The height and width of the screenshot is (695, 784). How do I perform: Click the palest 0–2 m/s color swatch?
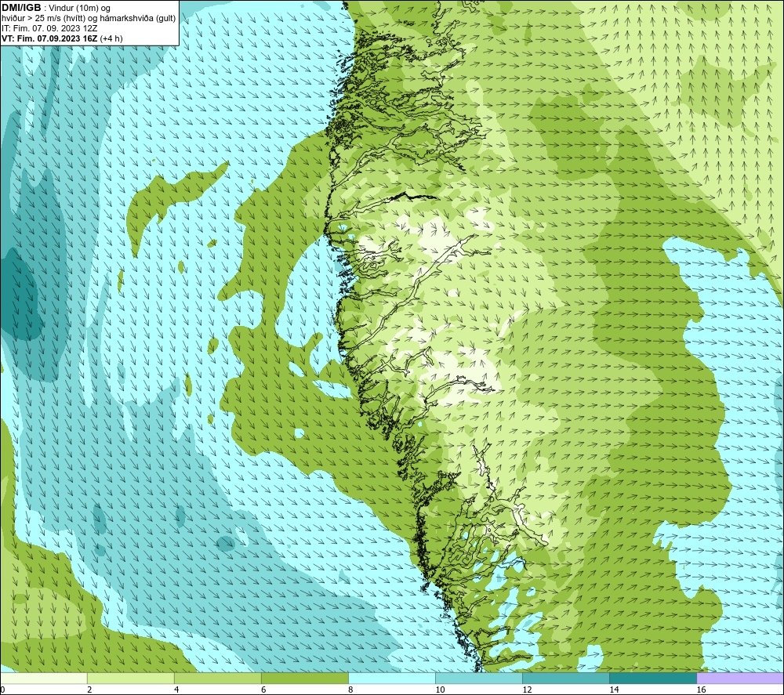tap(43, 678)
